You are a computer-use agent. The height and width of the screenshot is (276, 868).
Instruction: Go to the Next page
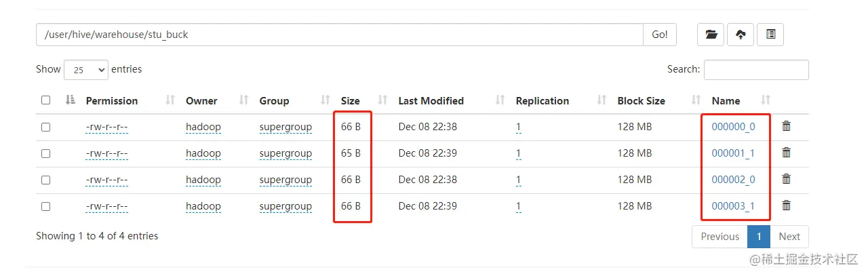789,237
